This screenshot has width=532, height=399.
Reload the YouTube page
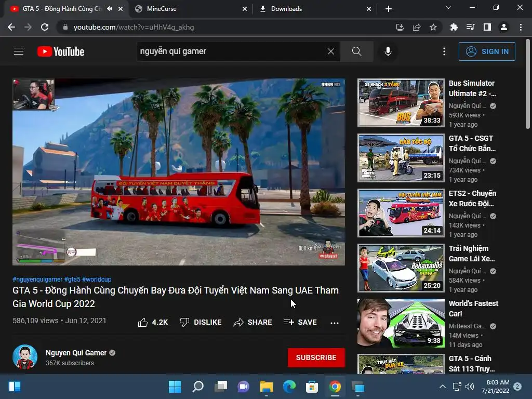[x=45, y=27]
